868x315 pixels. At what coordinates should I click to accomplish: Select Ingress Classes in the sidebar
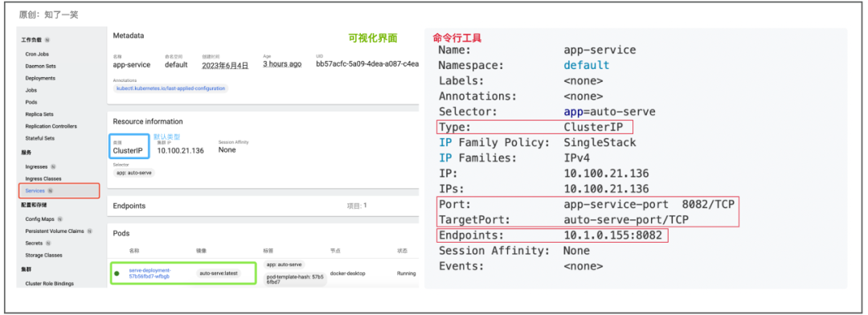(43, 179)
